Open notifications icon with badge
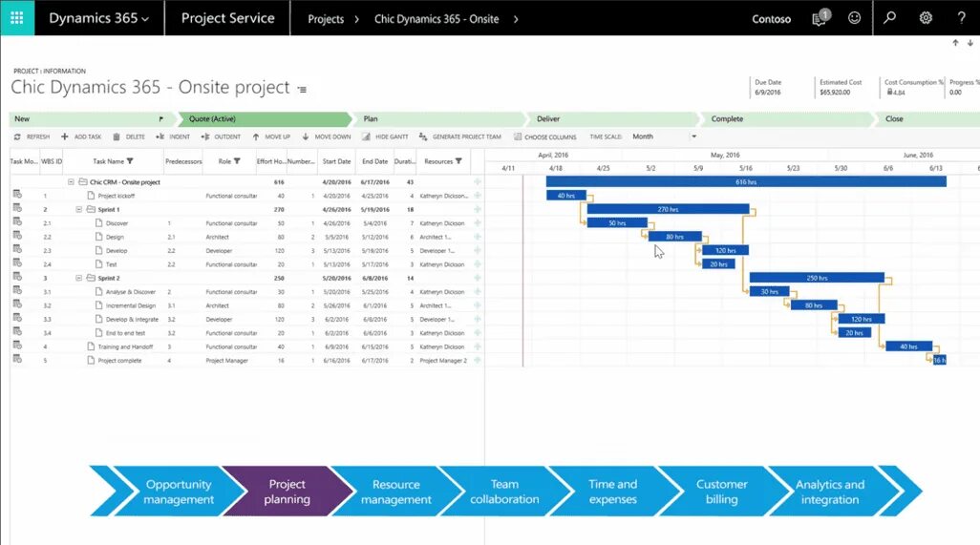The height and width of the screenshot is (545, 980). 820,18
